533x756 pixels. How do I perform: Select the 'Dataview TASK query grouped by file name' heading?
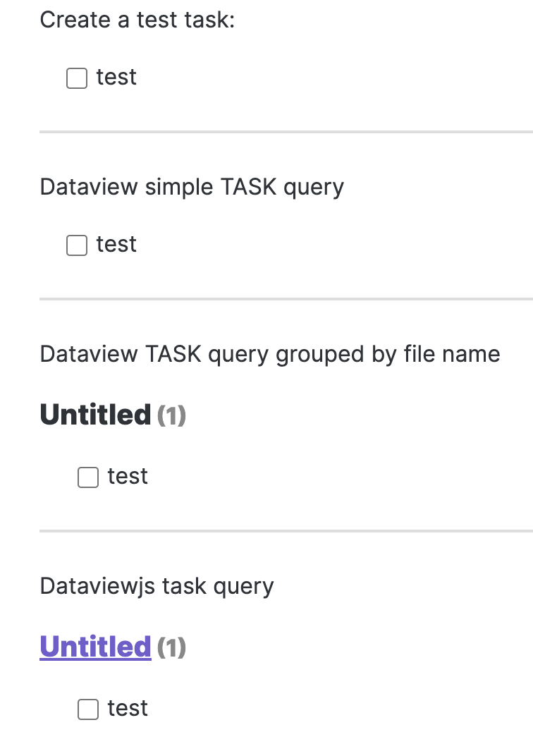tap(270, 354)
